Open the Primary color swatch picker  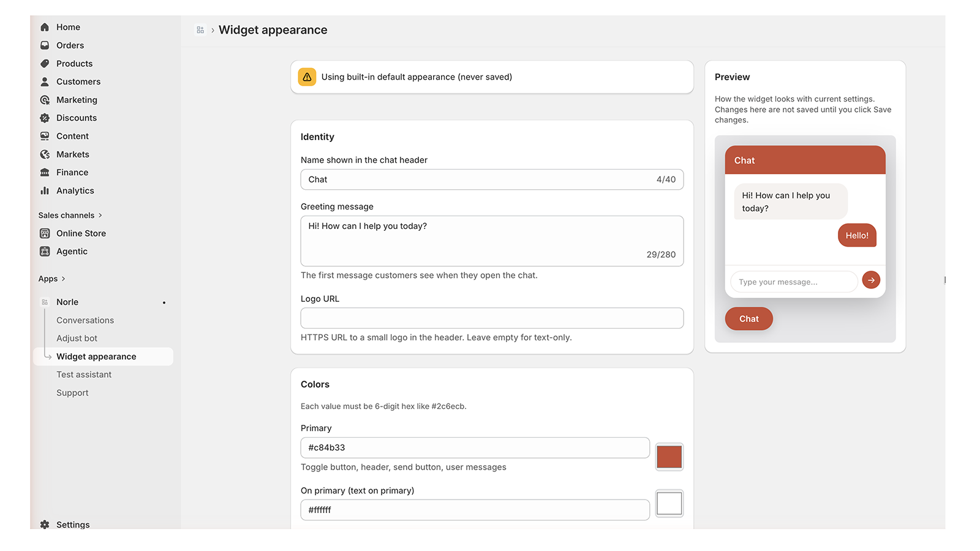click(x=669, y=457)
